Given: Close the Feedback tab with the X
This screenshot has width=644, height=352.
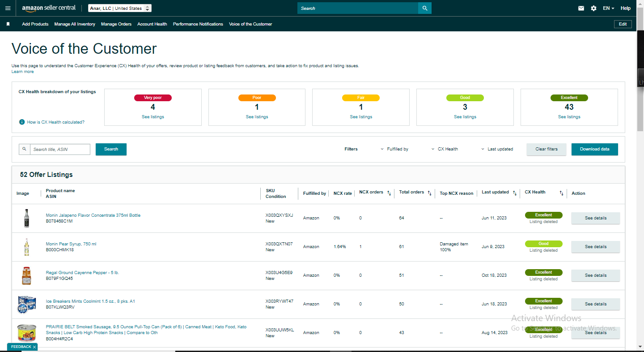Looking at the screenshot, I should click(x=34, y=347).
